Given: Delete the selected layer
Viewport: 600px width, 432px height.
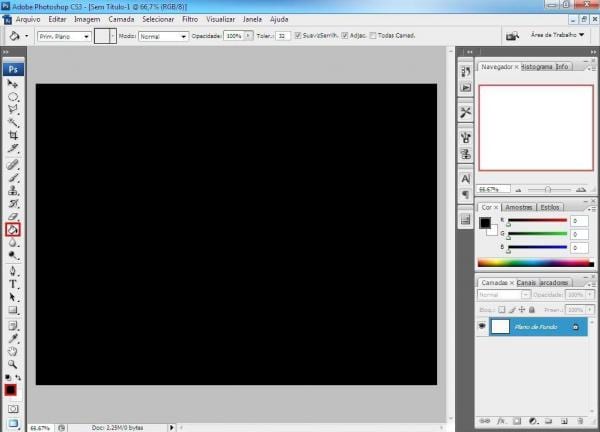Looking at the screenshot, I should [x=580, y=421].
